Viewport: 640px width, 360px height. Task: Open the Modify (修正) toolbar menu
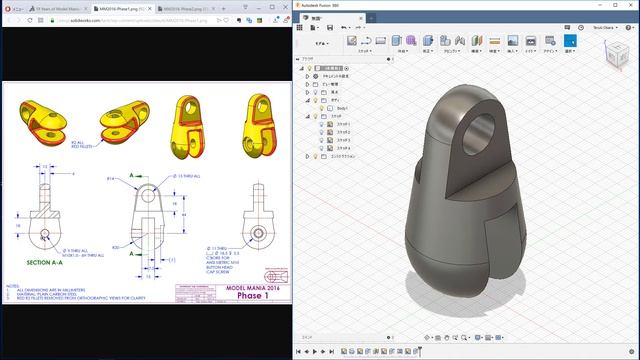tap(427, 51)
